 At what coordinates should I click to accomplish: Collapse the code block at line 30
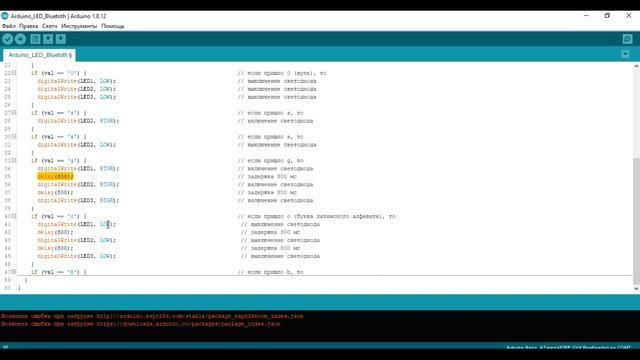(x=14, y=136)
